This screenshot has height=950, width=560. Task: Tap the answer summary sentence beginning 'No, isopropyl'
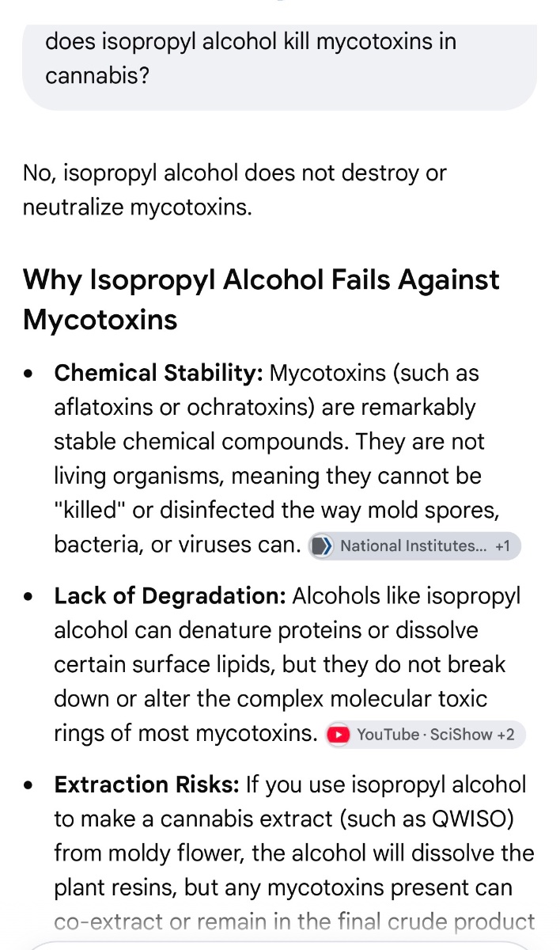tap(235, 190)
